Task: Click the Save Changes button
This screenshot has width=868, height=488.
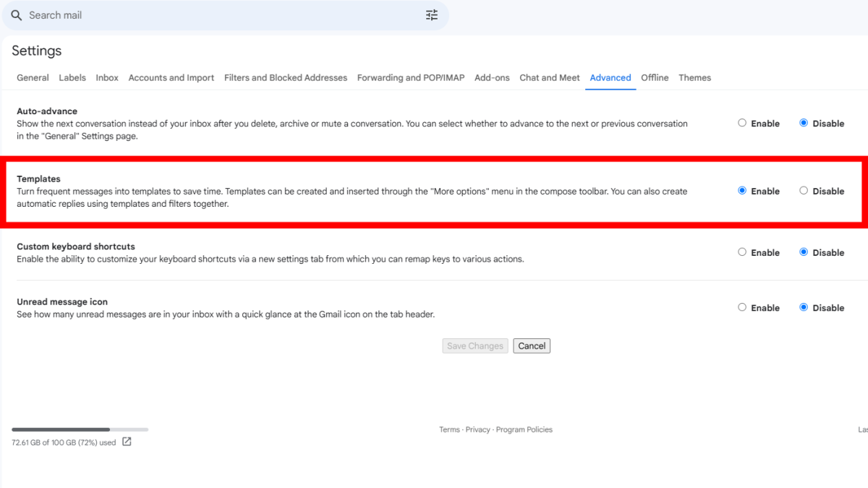Action: (475, 346)
